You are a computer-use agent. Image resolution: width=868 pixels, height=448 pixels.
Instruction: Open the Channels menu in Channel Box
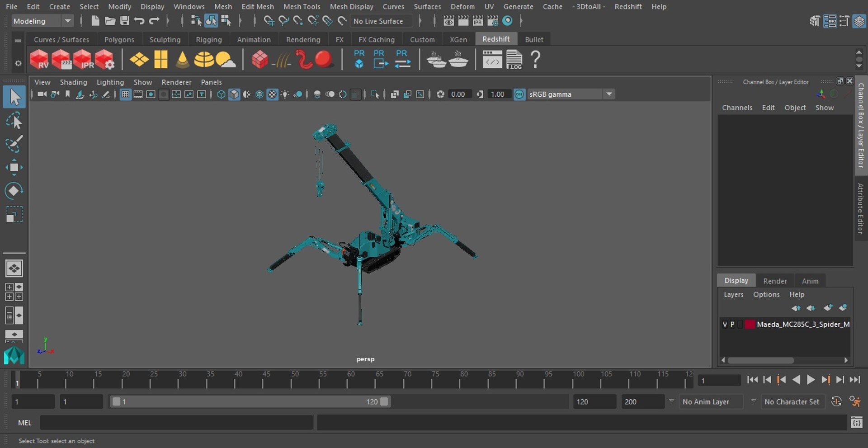pyautogui.click(x=737, y=108)
